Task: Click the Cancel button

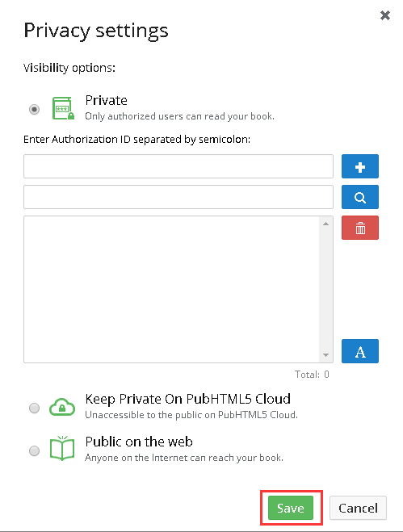Action: click(358, 508)
